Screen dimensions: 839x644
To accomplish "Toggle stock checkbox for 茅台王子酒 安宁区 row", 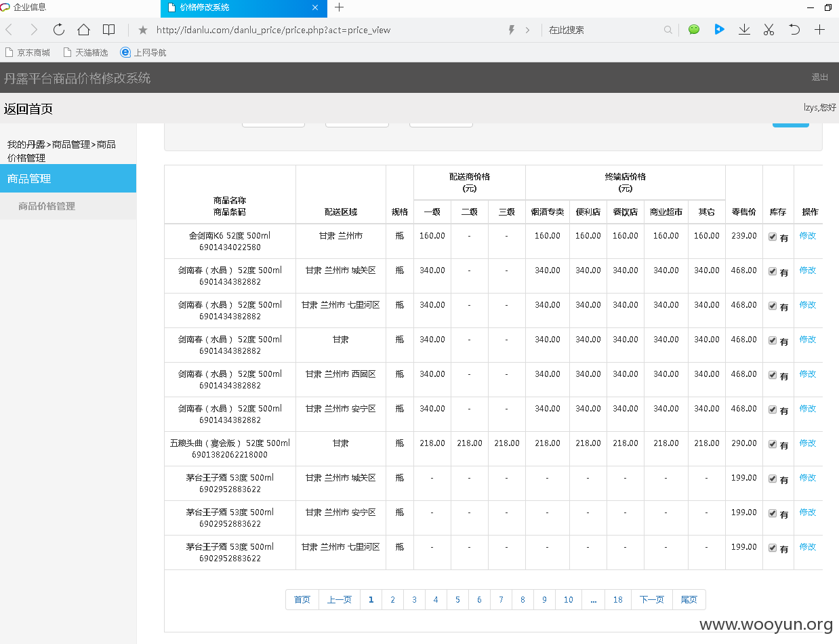I will click(x=773, y=513).
